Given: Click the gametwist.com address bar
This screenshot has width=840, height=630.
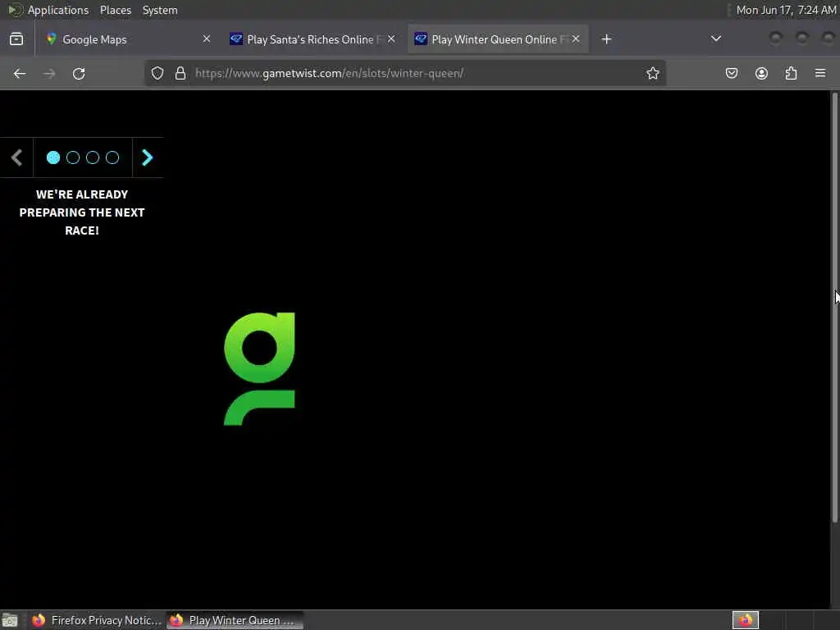Looking at the screenshot, I should click(404, 73).
